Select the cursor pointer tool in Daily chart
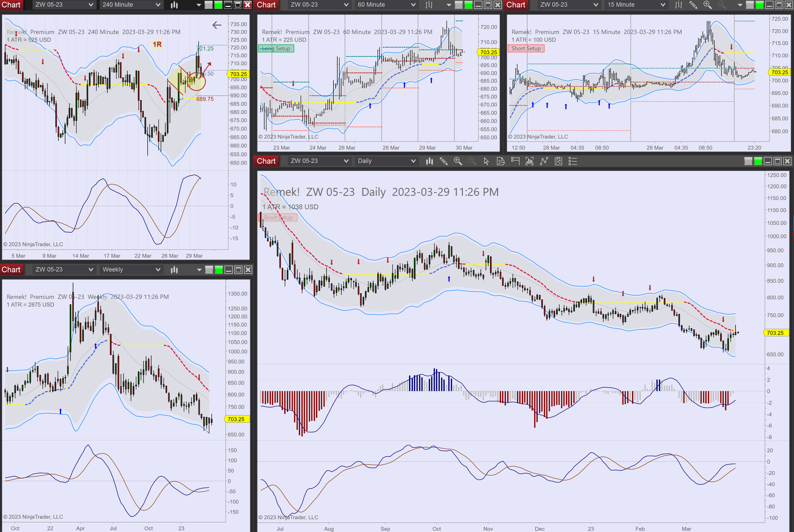Screen dimensions: 794x532 pos(486,161)
